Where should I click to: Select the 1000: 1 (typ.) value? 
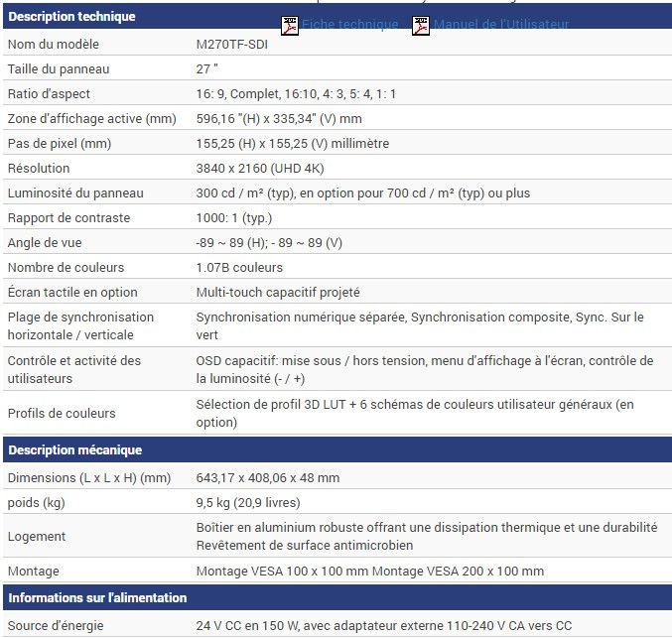pos(234,218)
